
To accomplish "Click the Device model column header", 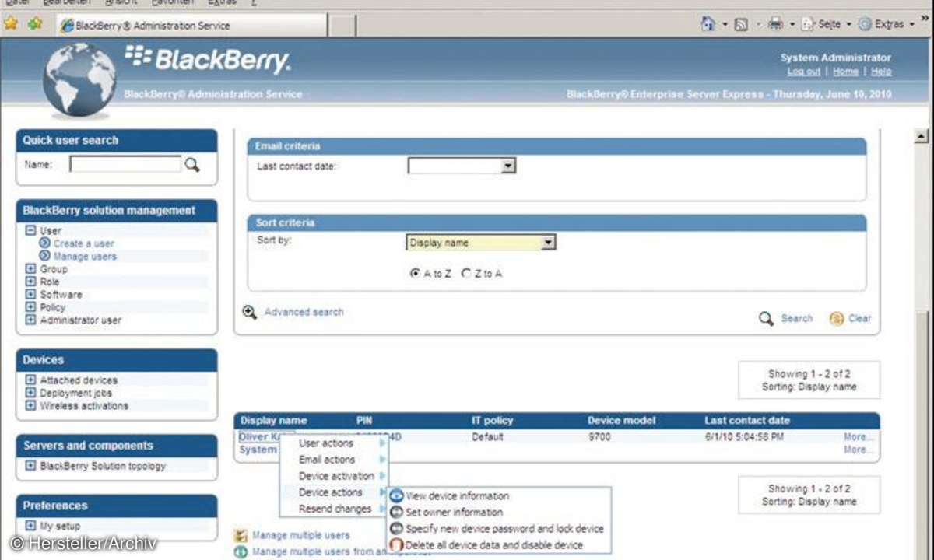I will click(x=620, y=421).
